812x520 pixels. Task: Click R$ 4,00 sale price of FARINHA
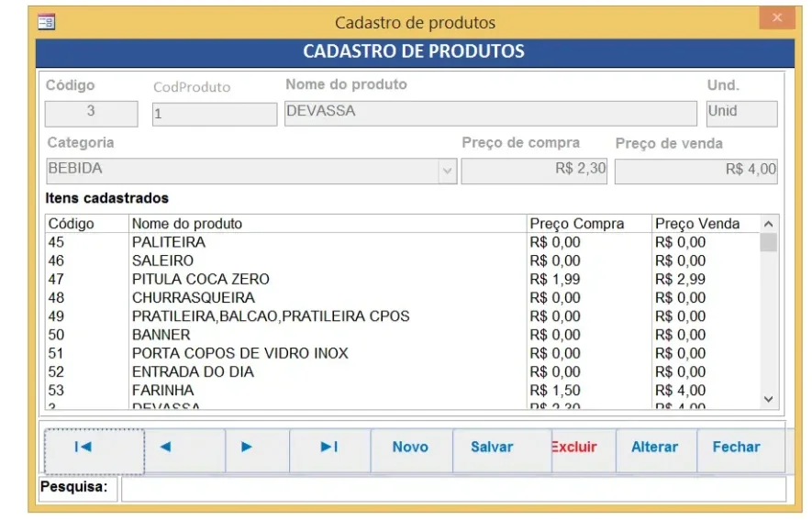click(680, 391)
